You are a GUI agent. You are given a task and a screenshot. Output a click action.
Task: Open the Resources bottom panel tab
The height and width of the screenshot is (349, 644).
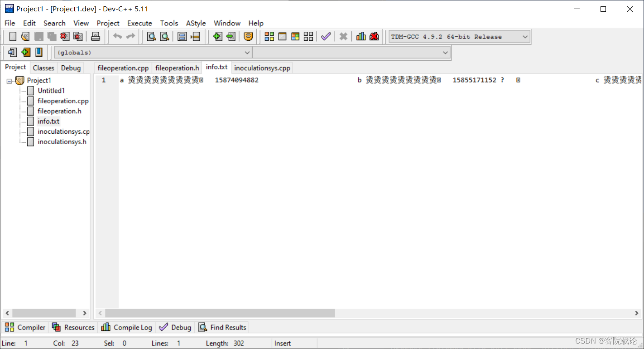[73, 327]
